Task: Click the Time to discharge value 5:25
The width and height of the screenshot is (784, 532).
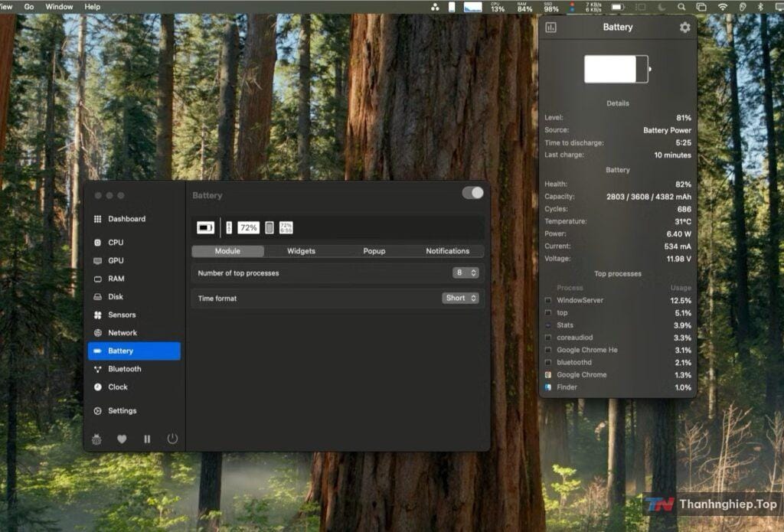Action: click(x=683, y=143)
